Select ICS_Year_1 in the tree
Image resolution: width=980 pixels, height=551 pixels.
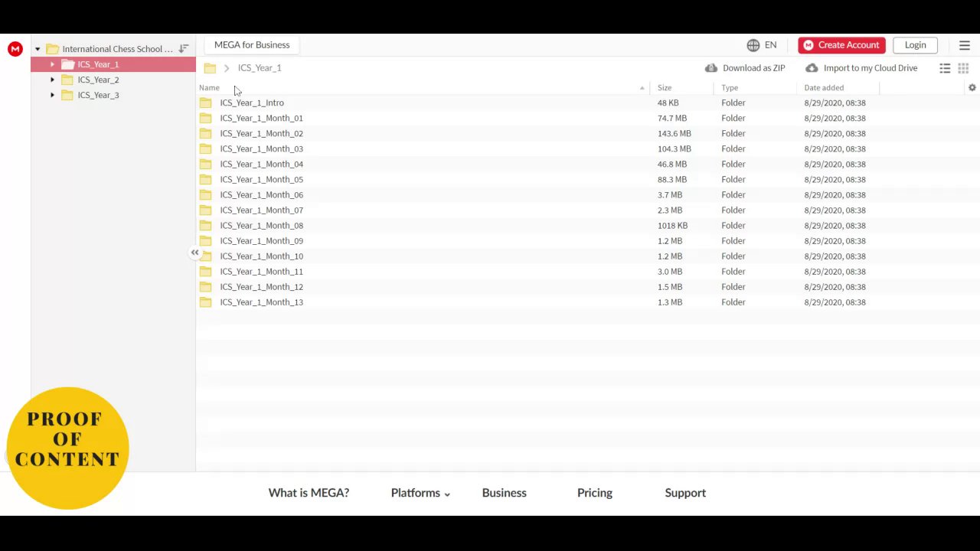tap(98, 64)
